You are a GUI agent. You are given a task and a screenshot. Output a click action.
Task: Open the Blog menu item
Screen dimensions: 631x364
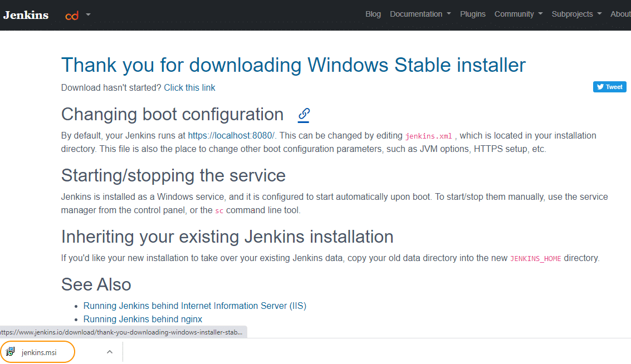click(x=373, y=14)
